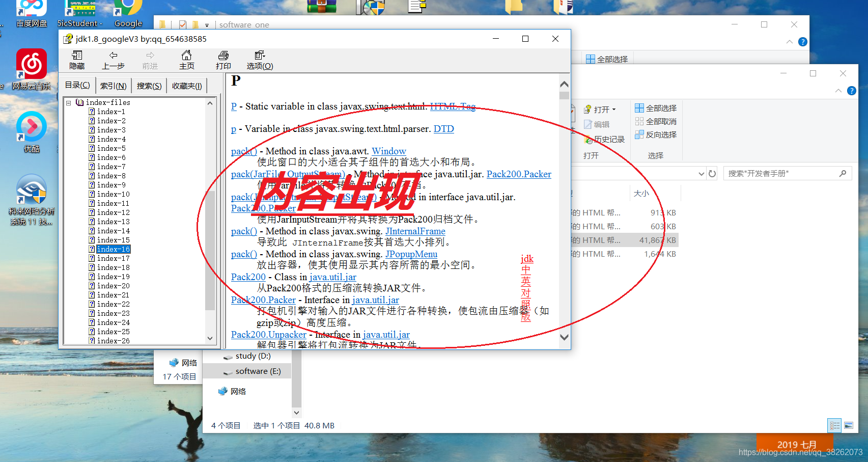Image resolution: width=868 pixels, height=462 pixels.
Task: Switch to the 目录(C) contents tab
Action: (x=77, y=85)
